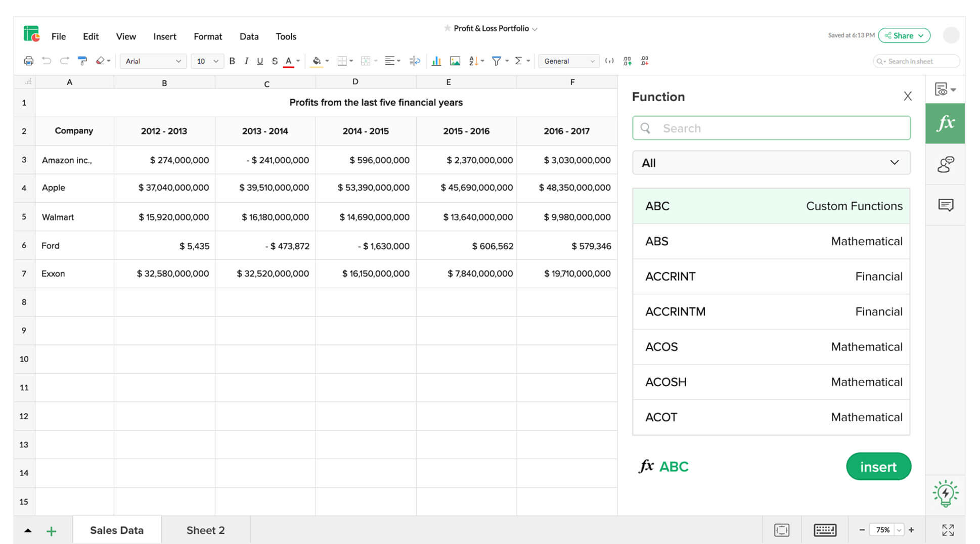The image size is (980, 544).
Task: Open the Filter tool
Action: (497, 61)
